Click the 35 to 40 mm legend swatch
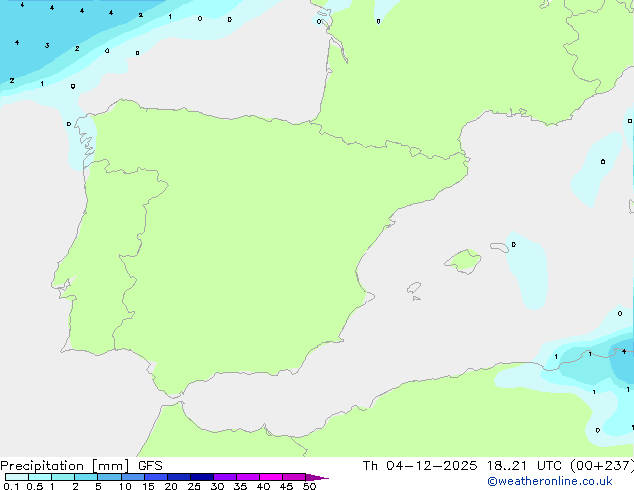This screenshot has width=634, height=490. point(248,477)
